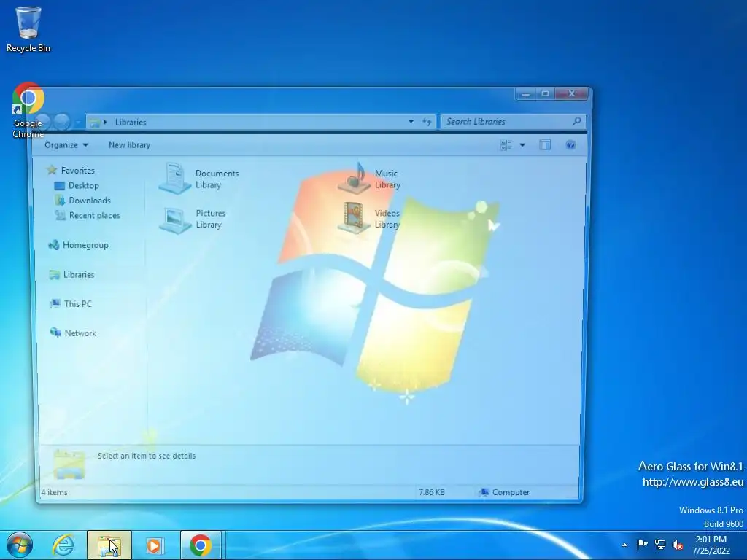Open the address bar history dropdown
Image resolution: width=747 pixels, height=560 pixels.
(x=411, y=122)
